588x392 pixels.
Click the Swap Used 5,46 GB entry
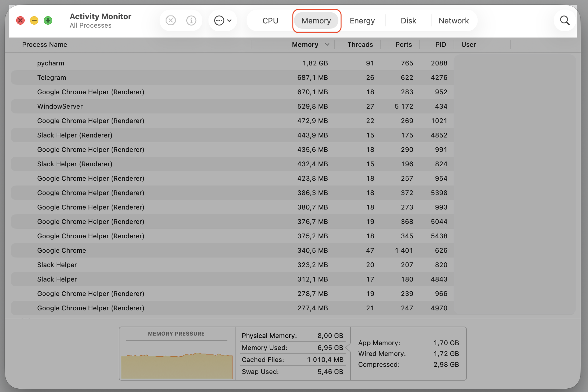pyautogui.click(x=292, y=372)
